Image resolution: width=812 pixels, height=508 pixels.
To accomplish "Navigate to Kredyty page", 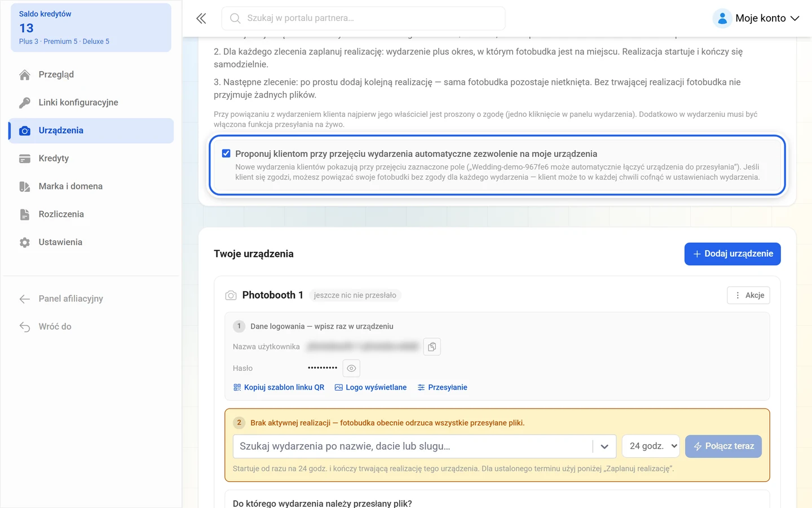I will point(91,159).
